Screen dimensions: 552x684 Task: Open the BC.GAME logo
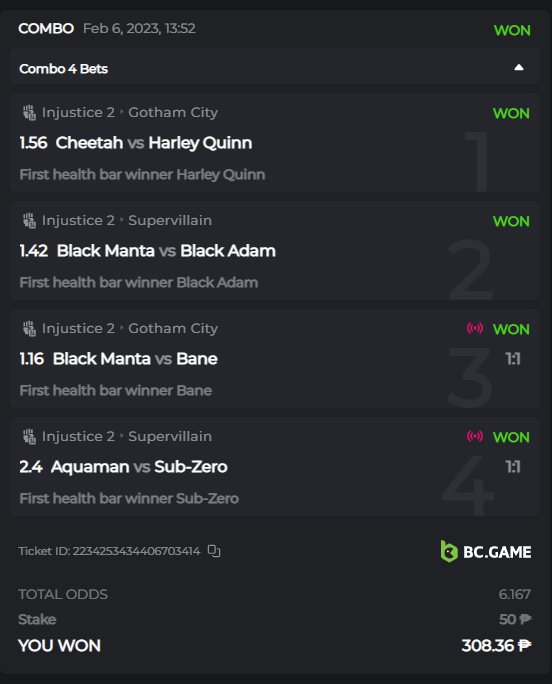(486, 551)
